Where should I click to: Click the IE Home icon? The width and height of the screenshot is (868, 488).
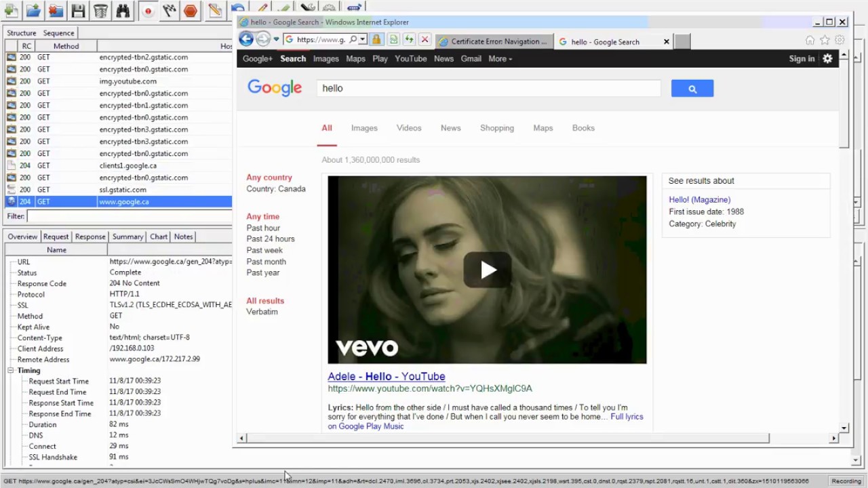pos(810,40)
